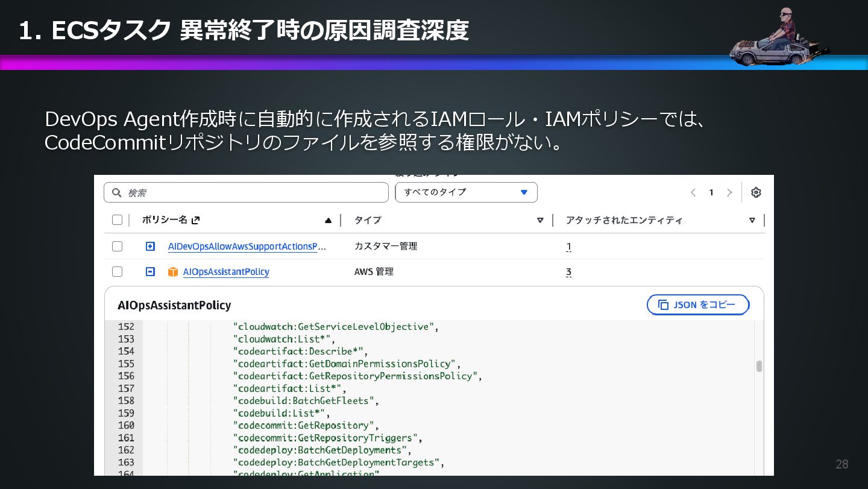Click the AIOpsAssistantPolicy panel heading
Viewport: 868px width, 489px height.
175,305
